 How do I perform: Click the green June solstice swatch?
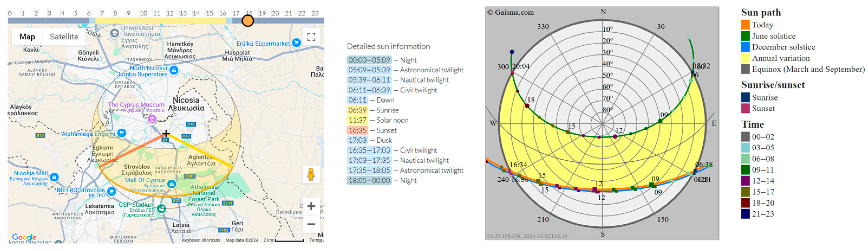click(x=745, y=36)
